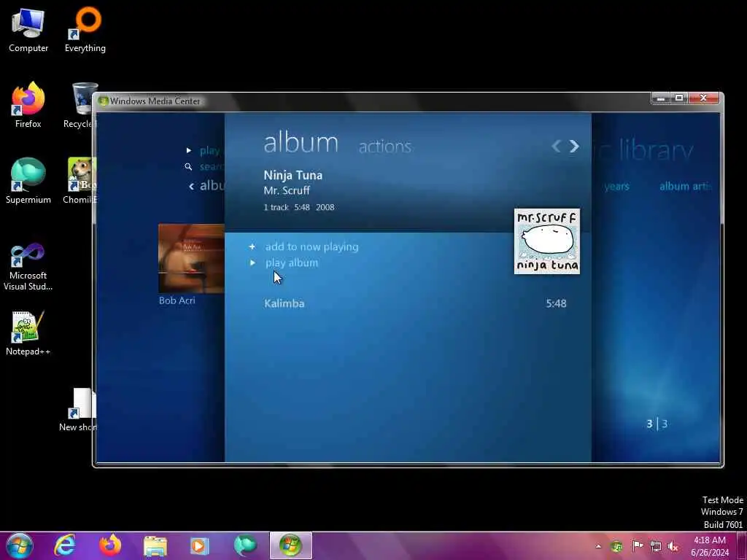
Task: Click the Windows Start orb
Action: (19, 545)
